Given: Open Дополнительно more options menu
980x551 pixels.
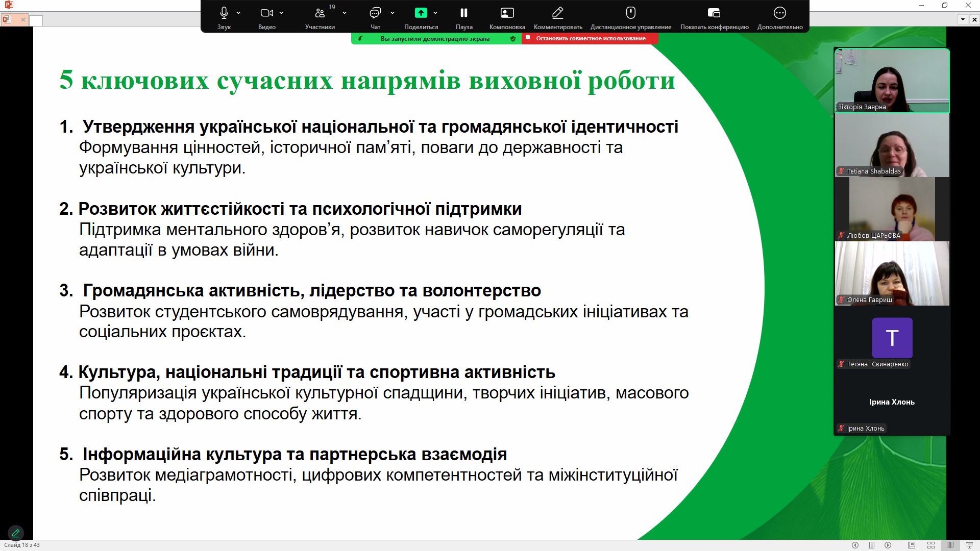Looking at the screenshot, I should coord(779,13).
